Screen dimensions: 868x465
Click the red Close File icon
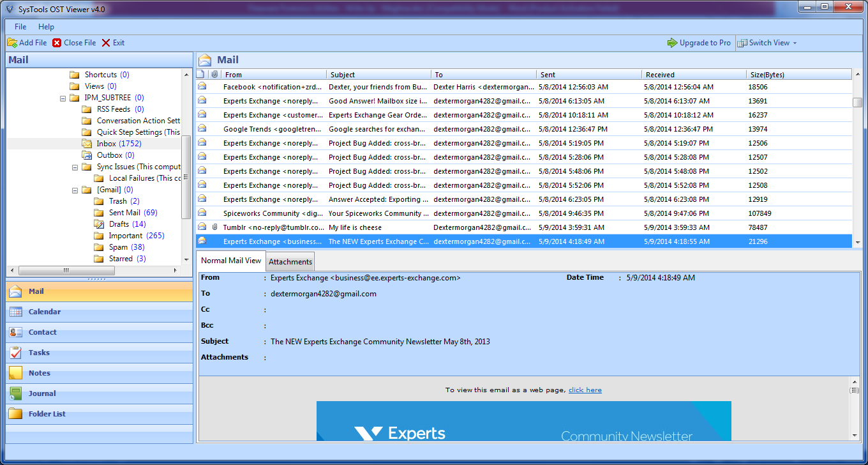pos(57,43)
